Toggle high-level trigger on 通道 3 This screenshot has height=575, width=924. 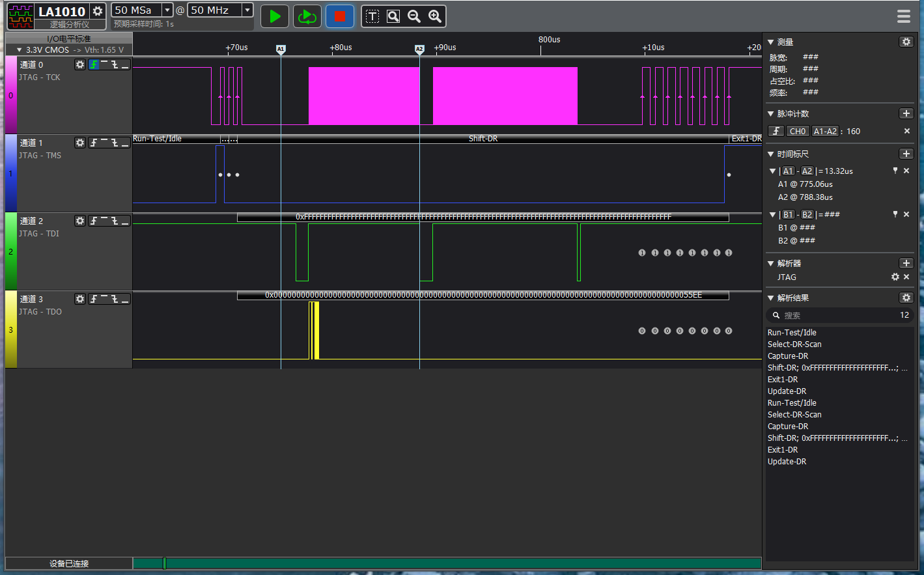pos(104,299)
